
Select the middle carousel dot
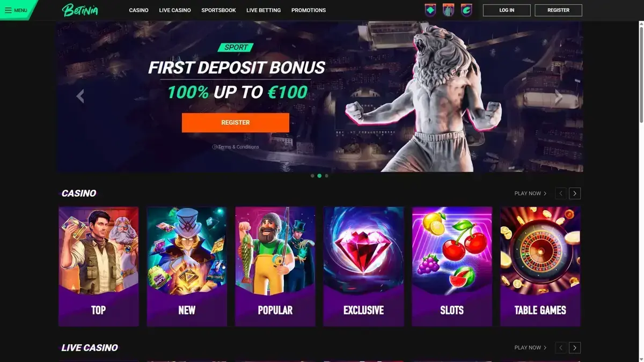point(319,176)
